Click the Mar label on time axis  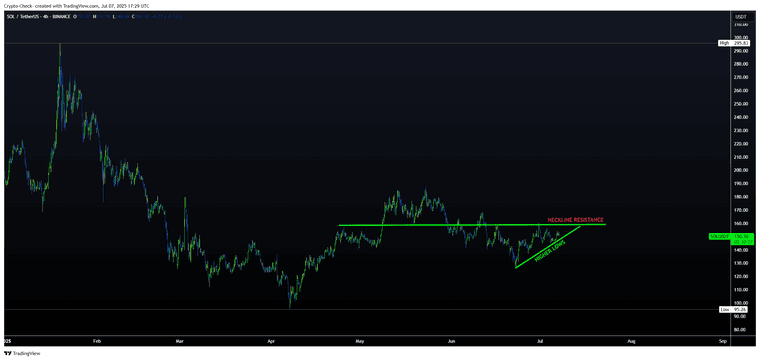[180, 342]
